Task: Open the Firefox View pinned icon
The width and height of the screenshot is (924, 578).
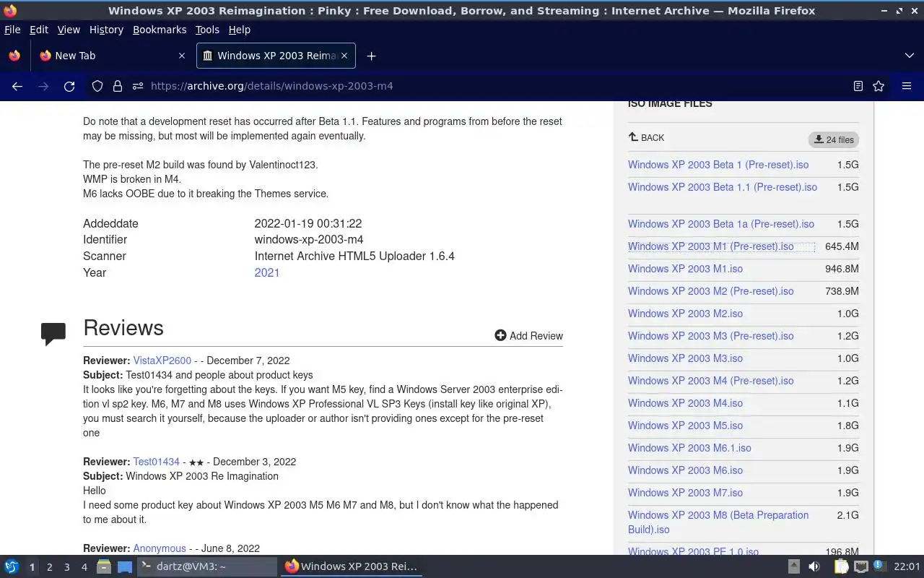Action: [x=14, y=56]
